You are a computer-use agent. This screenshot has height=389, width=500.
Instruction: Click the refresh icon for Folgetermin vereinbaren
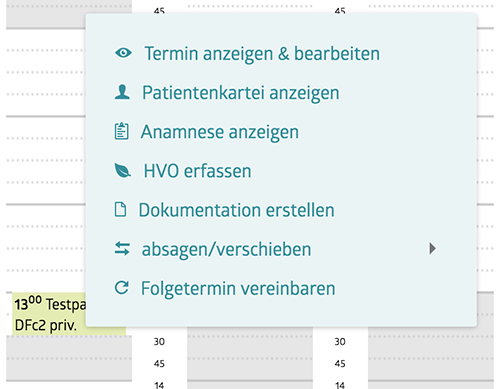122,288
